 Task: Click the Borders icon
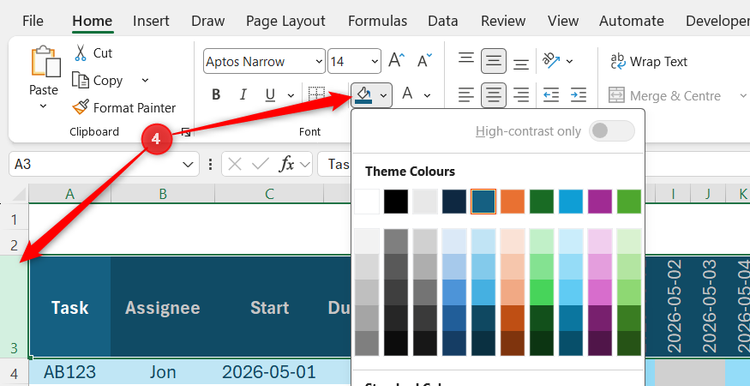316,95
